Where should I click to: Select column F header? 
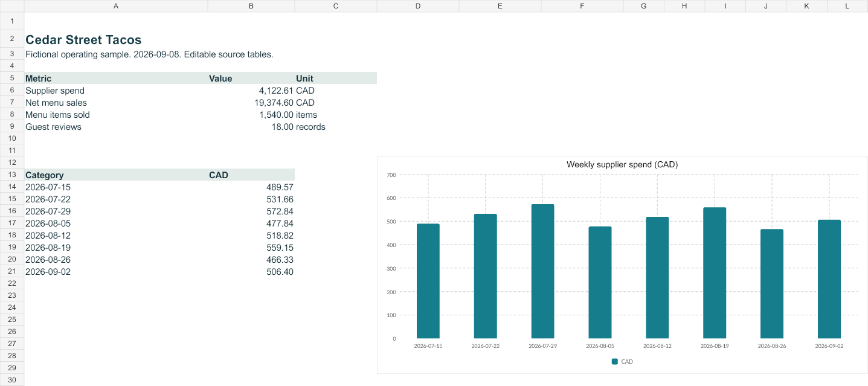click(582, 6)
